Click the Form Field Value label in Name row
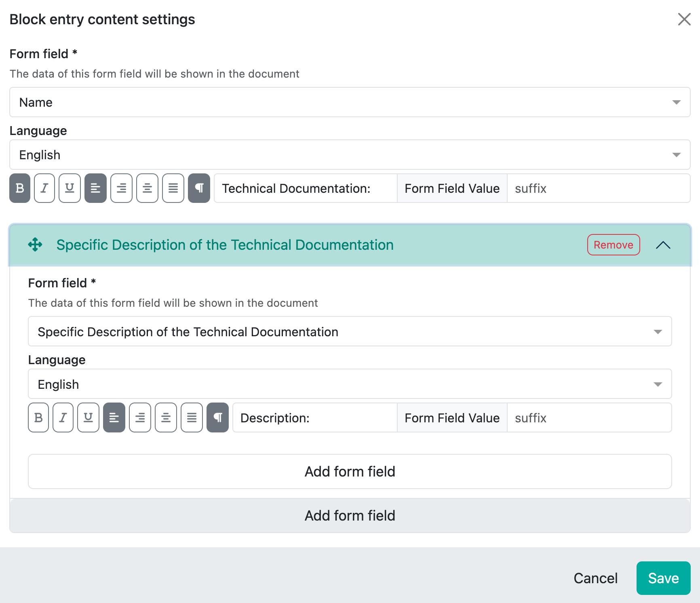The width and height of the screenshot is (700, 603). 452,188
